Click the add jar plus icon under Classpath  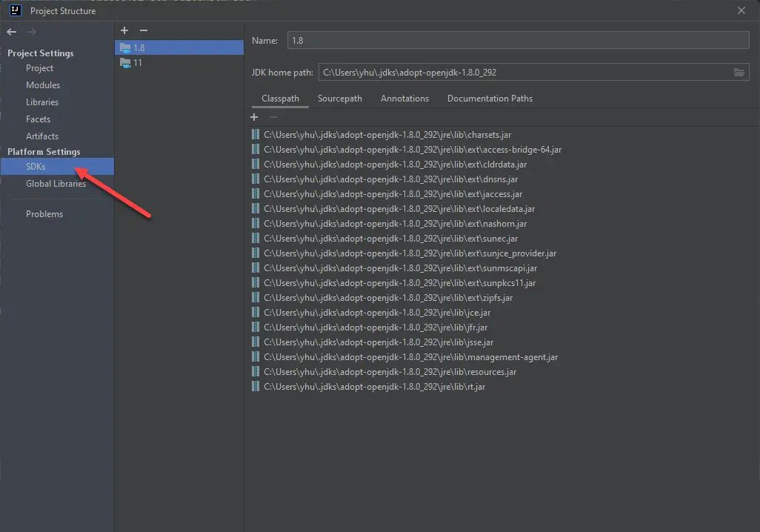pyautogui.click(x=254, y=116)
